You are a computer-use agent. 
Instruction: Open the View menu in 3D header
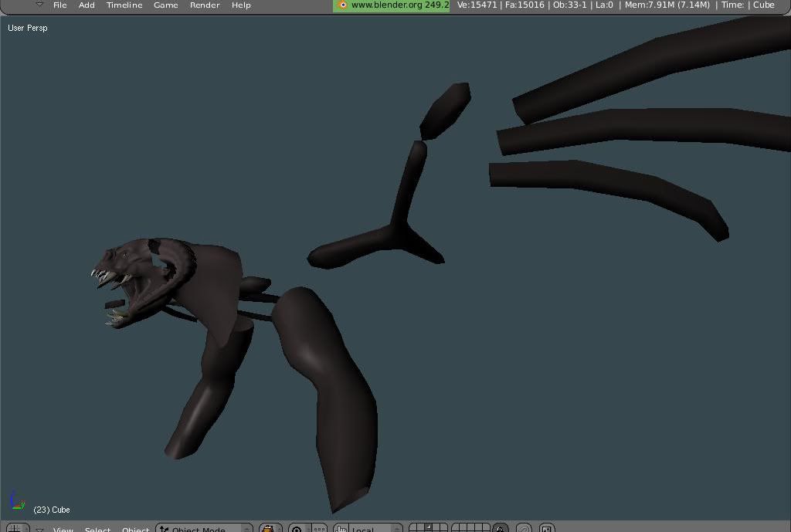pos(63,529)
